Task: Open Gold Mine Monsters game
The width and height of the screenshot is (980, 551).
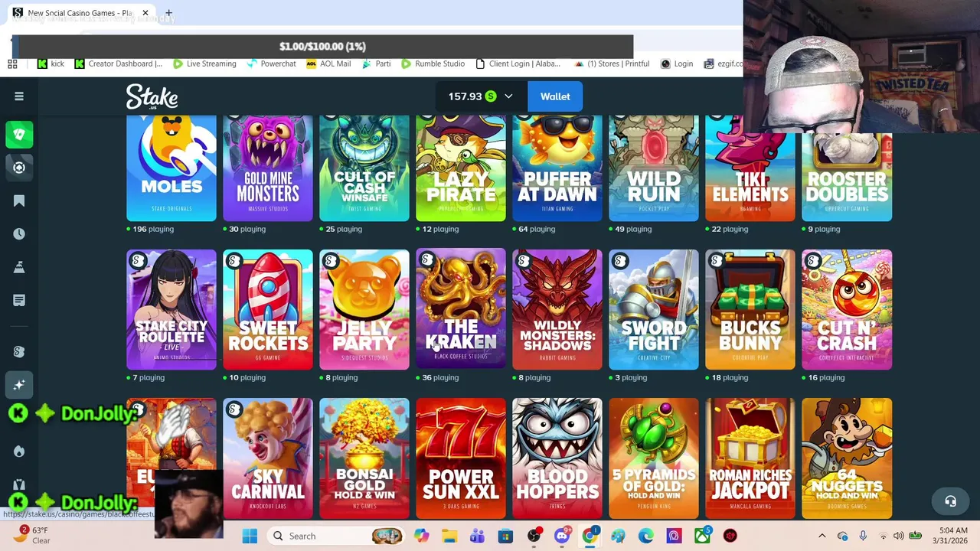Action: point(268,168)
